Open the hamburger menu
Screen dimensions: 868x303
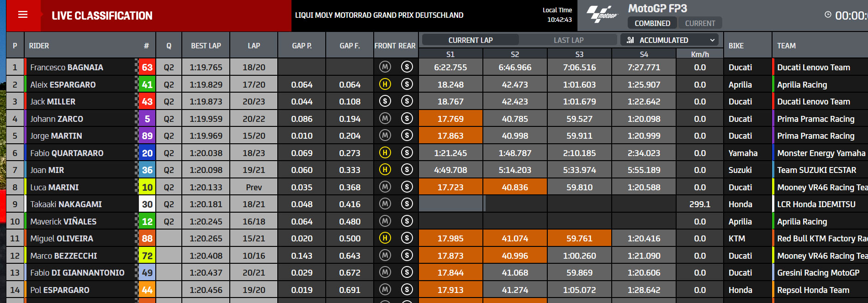23,15
